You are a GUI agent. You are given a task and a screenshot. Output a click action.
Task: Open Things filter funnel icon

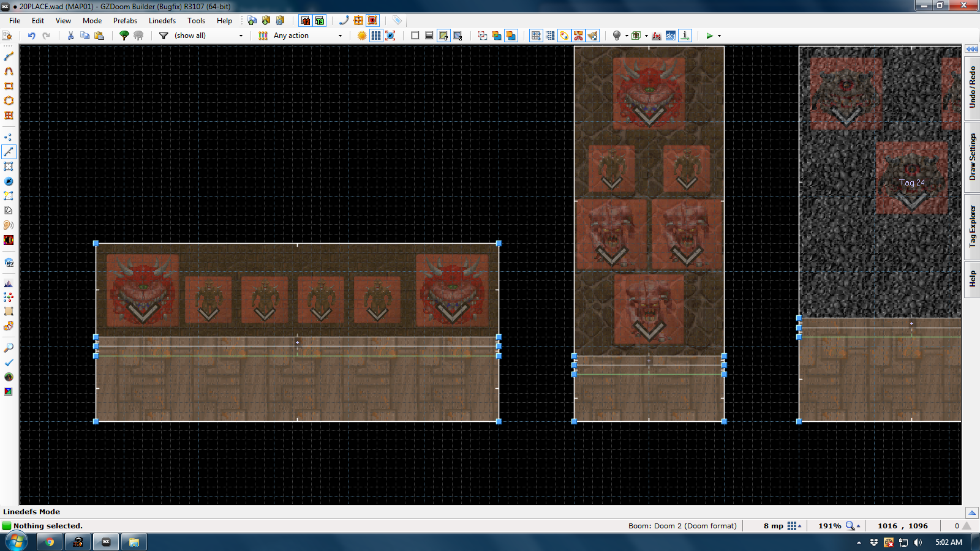(x=164, y=36)
